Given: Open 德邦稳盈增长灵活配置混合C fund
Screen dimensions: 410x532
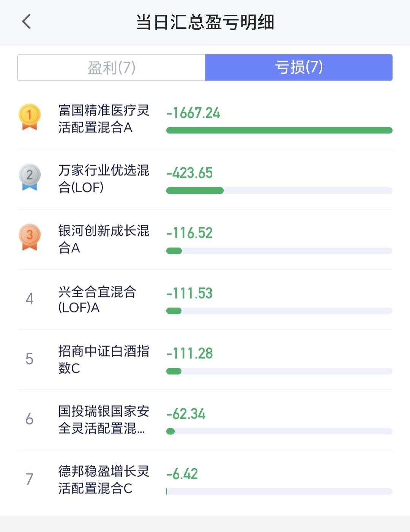Looking at the screenshot, I should 104,480.
